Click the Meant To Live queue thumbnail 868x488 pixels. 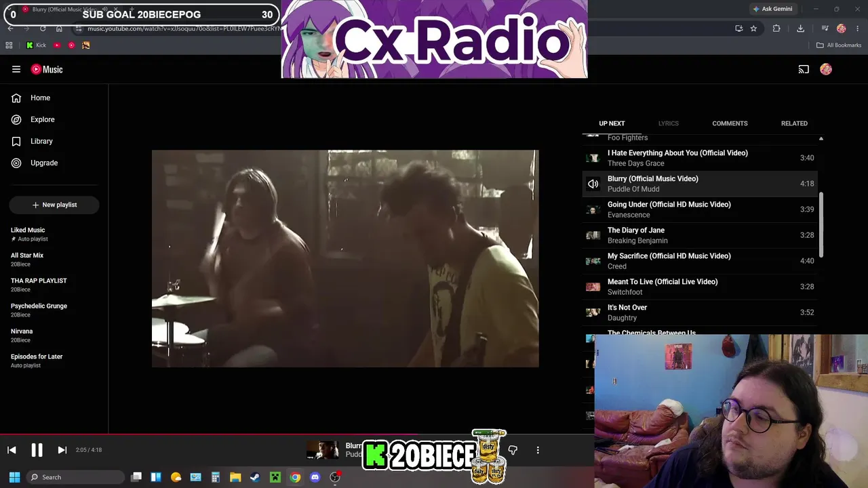[x=593, y=287]
